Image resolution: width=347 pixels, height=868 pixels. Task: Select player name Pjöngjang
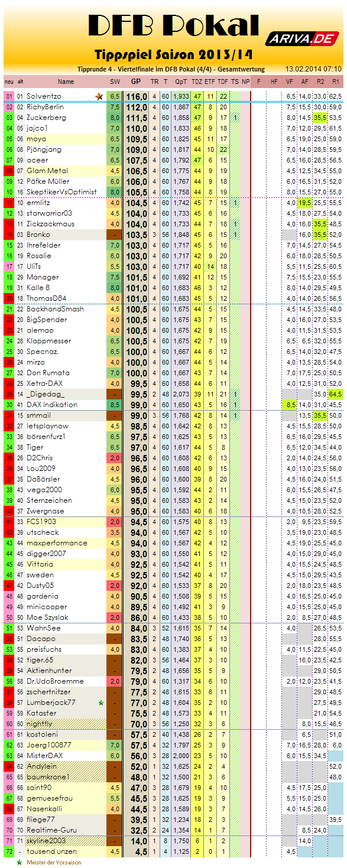pos(44,149)
